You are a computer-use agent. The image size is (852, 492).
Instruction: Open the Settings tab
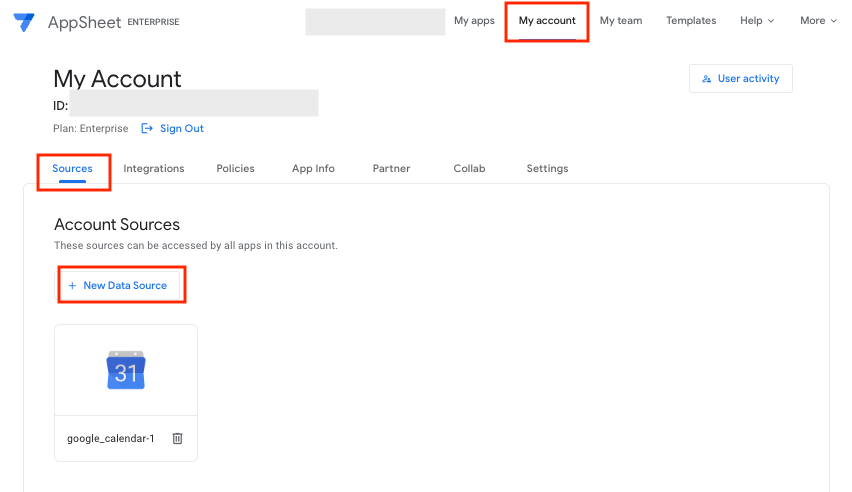(547, 169)
